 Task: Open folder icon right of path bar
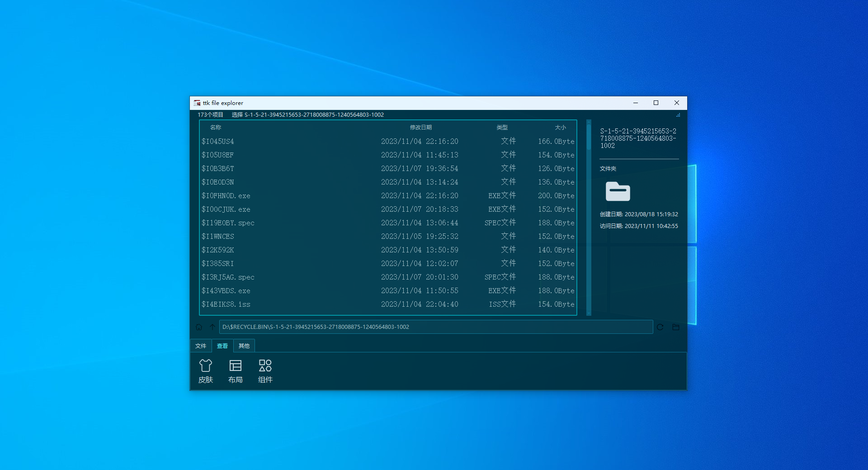point(676,327)
